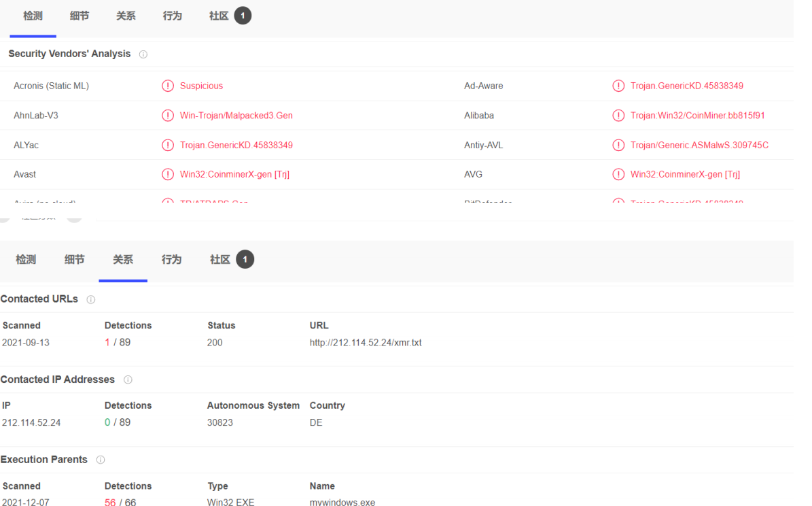Click the 2021-09-13 scanned date
Screen dimensions: 812x506
26,343
